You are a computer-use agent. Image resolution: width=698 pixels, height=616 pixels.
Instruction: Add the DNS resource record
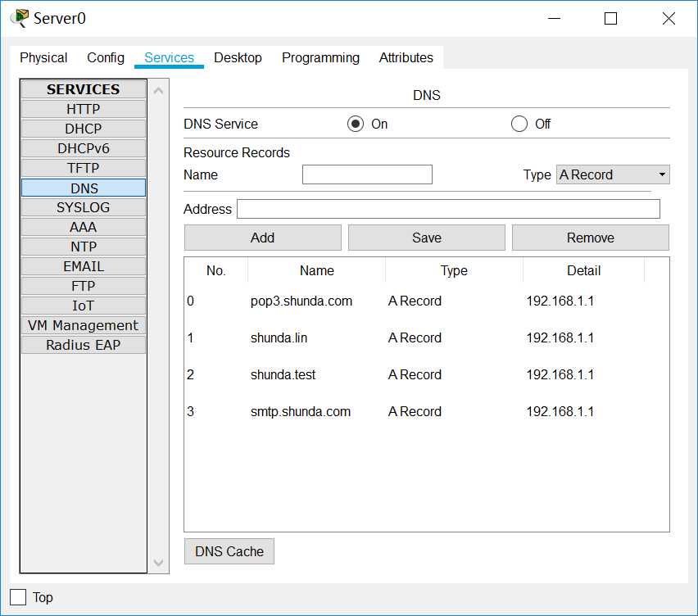[263, 238]
